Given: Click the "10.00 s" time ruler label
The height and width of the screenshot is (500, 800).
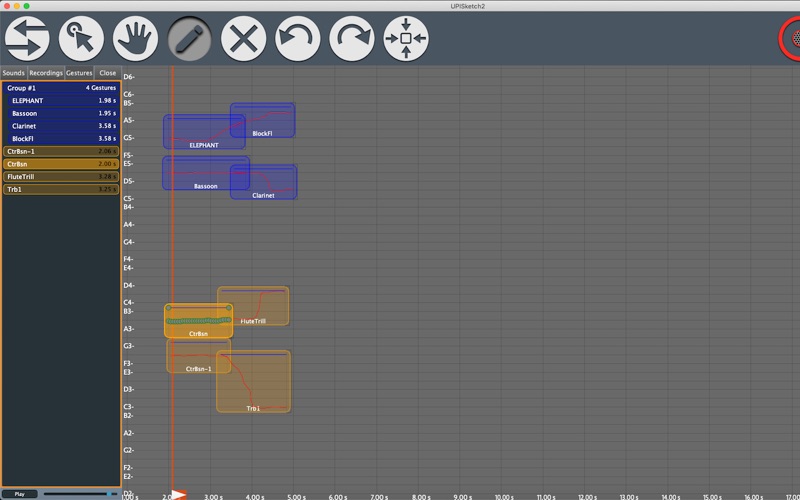Looking at the screenshot, I should click(x=504, y=496).
